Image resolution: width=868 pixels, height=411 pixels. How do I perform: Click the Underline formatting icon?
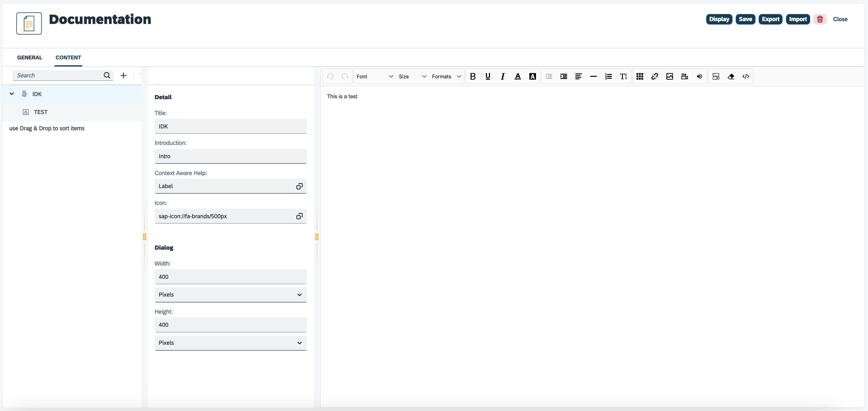(x=487, y=76)
